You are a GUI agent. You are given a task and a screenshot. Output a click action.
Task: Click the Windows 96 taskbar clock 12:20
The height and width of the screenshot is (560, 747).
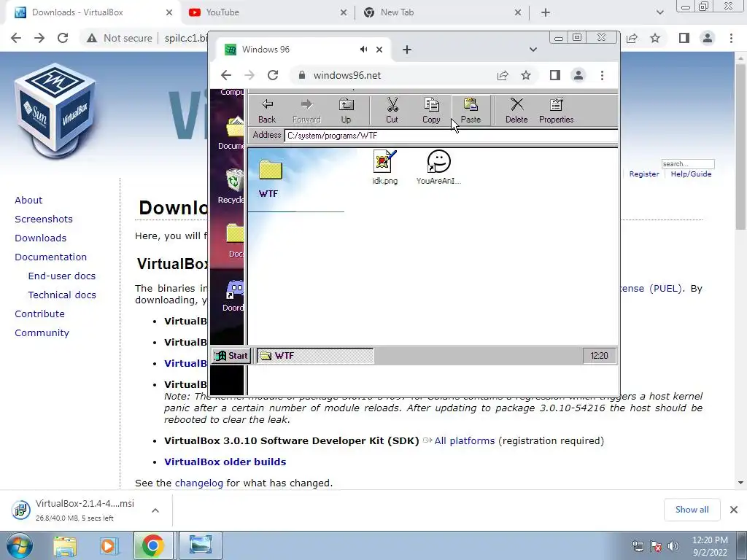point(600,356)
